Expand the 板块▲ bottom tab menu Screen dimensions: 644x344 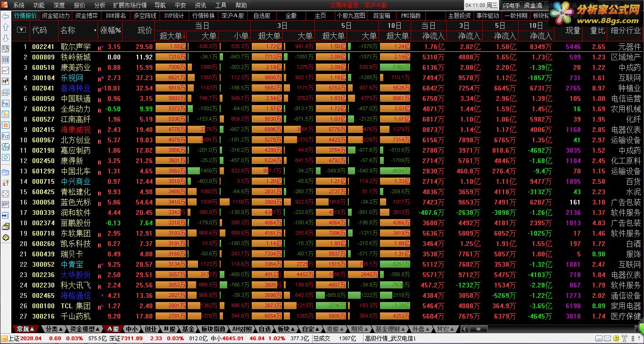286,329
